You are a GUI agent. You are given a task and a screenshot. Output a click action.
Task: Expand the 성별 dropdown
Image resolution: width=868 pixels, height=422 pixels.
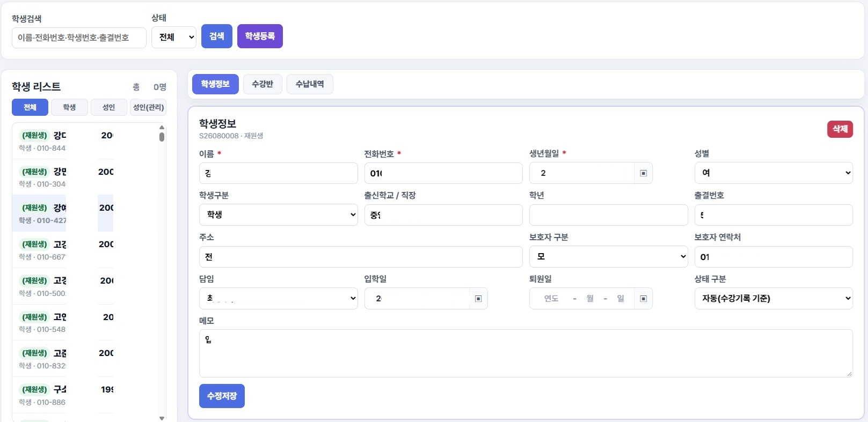tap(774, 173)
